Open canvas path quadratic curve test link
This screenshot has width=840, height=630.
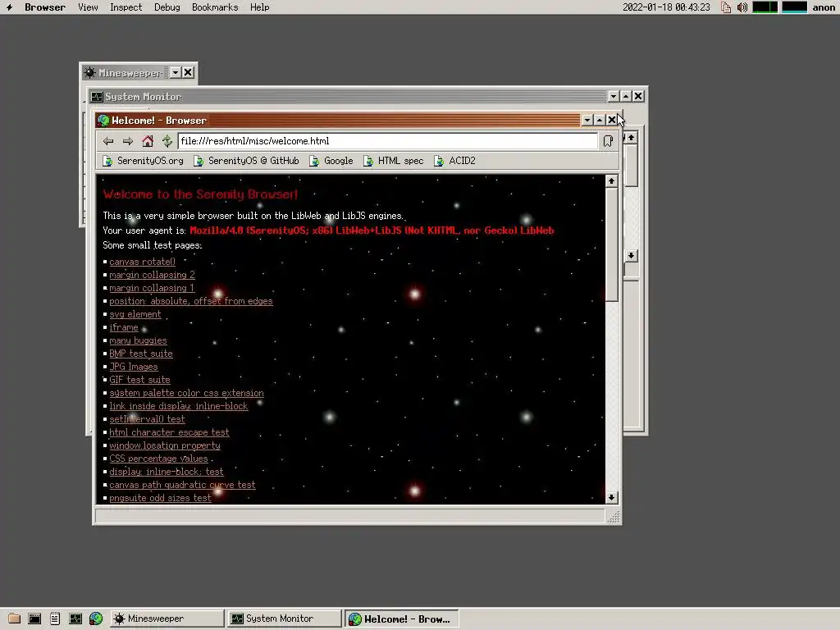pos(183,485)
